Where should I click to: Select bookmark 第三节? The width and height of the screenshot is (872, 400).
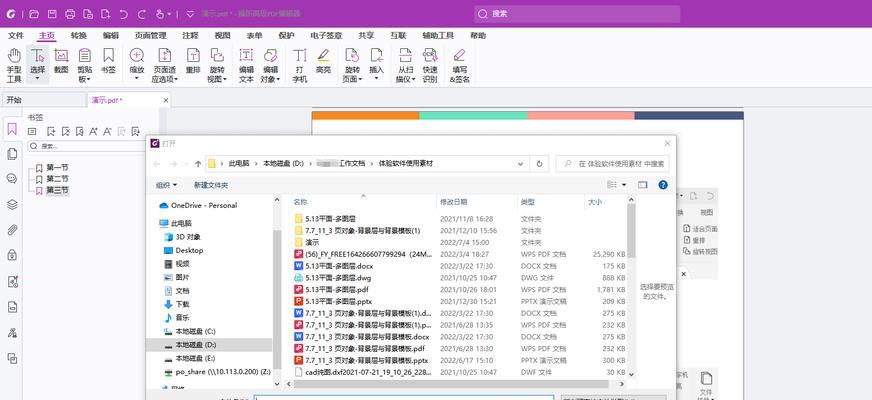coord(57,191)
